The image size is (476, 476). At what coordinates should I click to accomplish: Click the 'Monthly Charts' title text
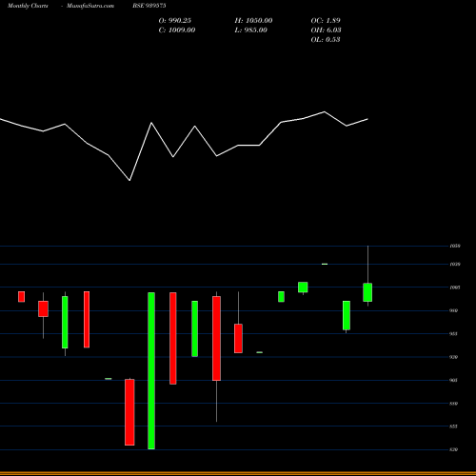point(28,6)
